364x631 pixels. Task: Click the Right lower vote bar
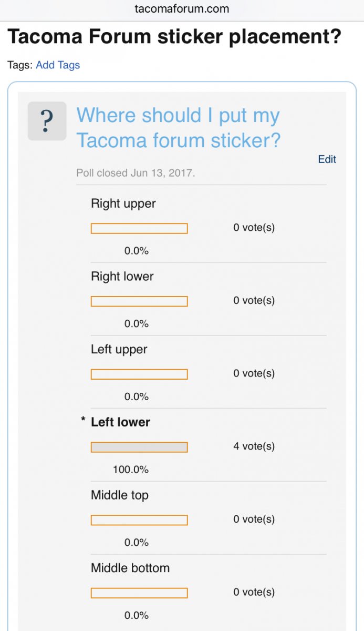(139, 301)
